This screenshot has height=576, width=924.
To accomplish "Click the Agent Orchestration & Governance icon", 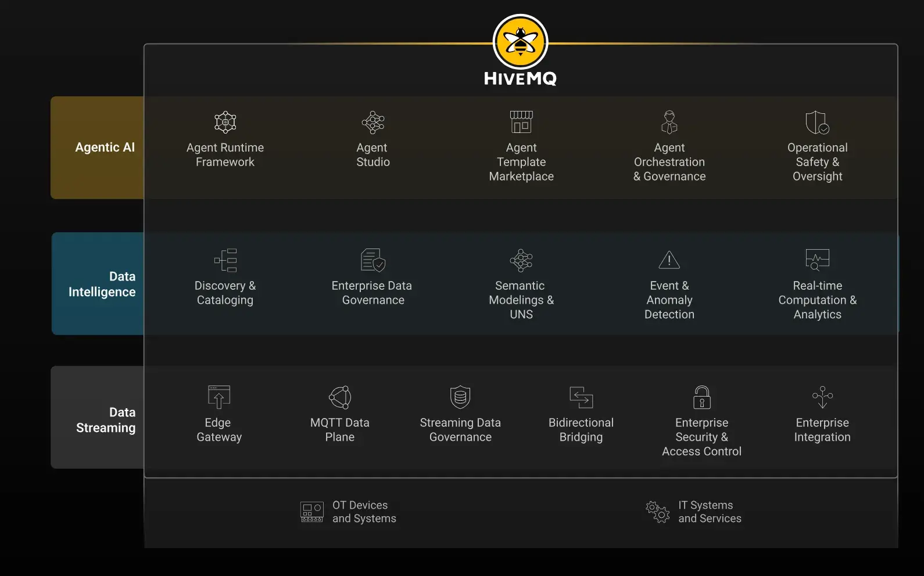I will (x=669, y=122).
